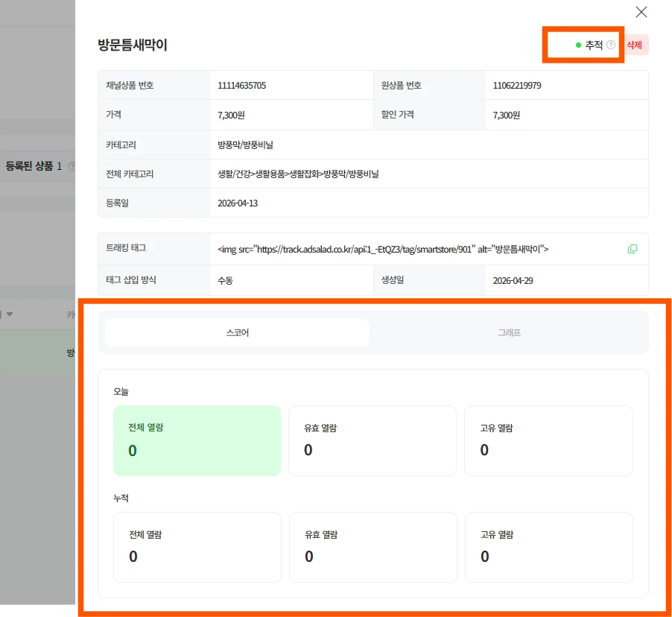
Task: Close the 방문틈새막이 detail panel
Action: click(x=641, y=12)
